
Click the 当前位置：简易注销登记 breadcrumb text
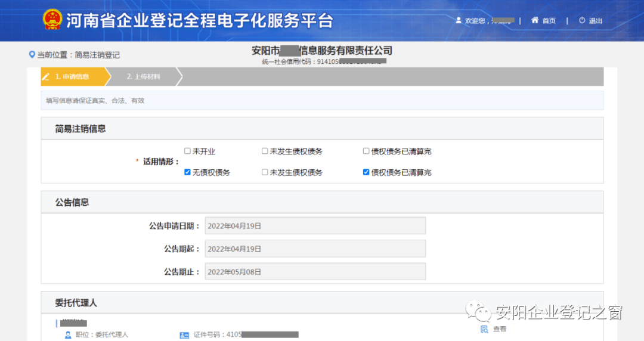pos(79,55)
